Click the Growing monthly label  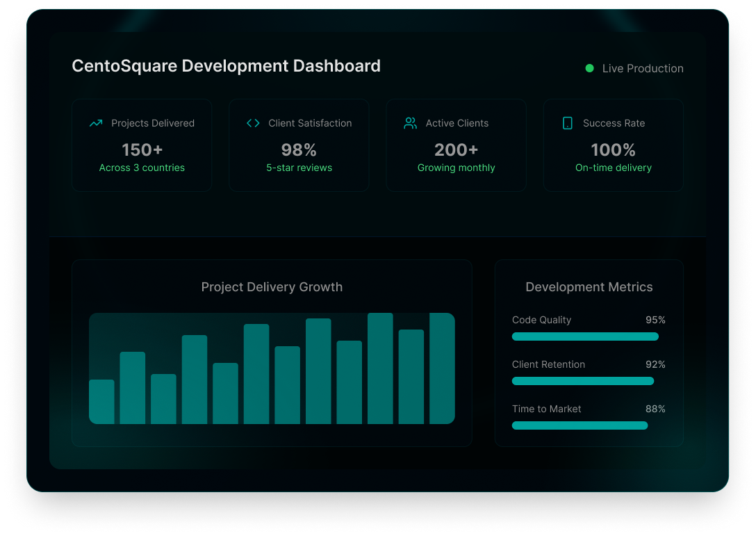(456, 168)
